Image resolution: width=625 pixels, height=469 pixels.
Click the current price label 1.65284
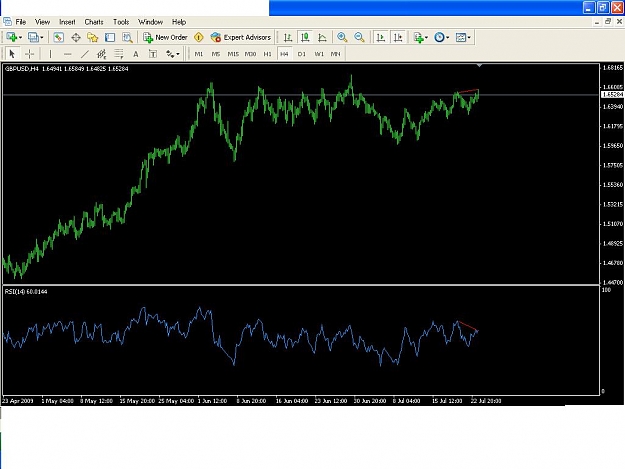pos(613,94)
